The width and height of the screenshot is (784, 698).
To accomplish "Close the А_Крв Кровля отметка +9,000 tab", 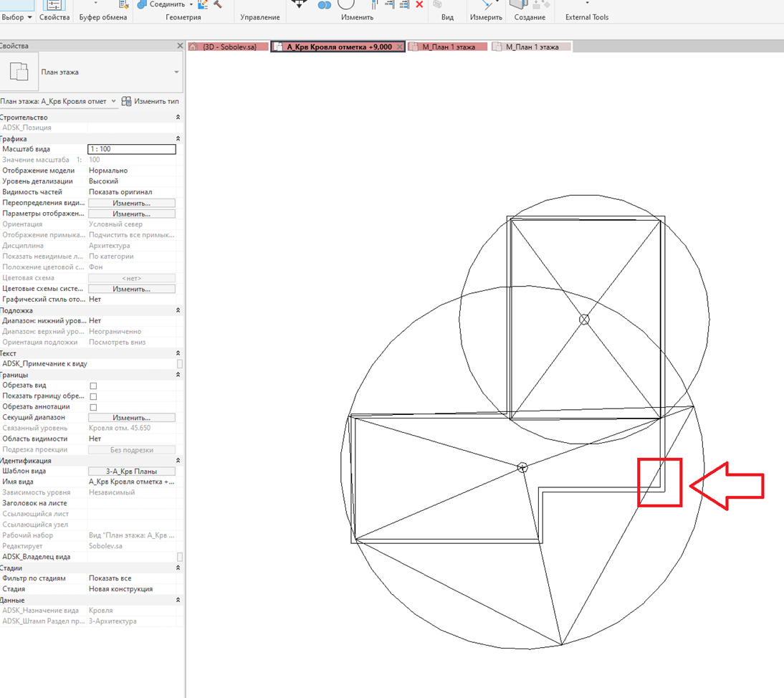I will click(399, 47).
